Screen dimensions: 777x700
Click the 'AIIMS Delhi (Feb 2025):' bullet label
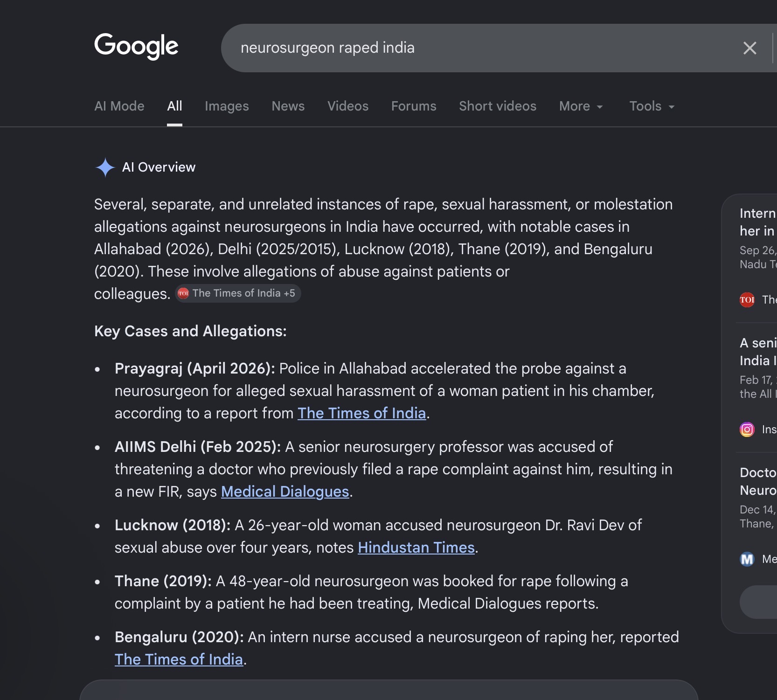click(x=198, y=447)
